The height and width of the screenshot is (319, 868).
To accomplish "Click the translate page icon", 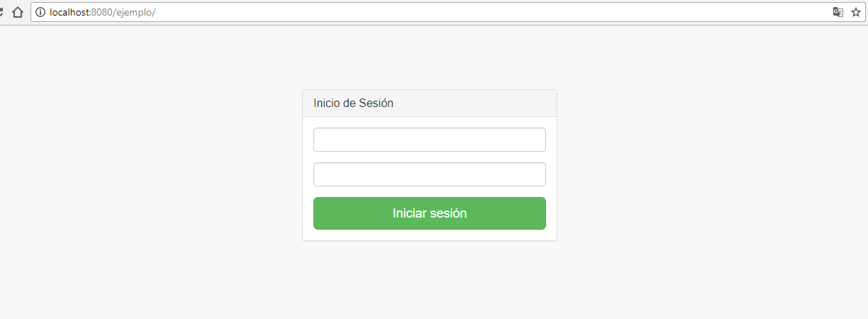I will click(x=838, y=12).
